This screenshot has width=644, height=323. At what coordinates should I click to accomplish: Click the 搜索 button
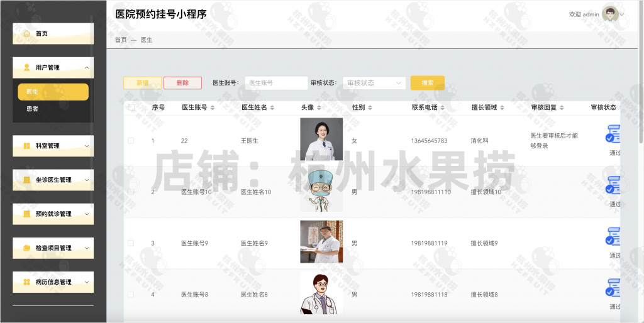pos(428,83)
